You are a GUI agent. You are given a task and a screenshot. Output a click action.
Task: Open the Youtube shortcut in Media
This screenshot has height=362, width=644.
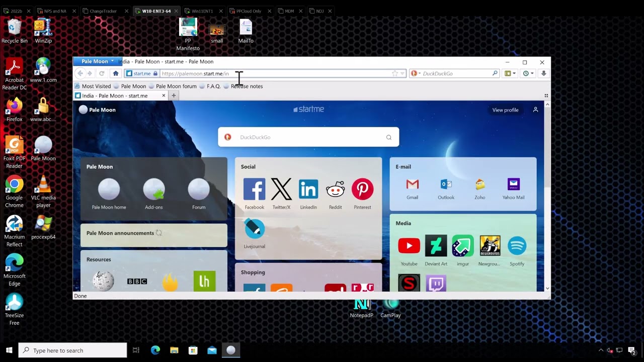tap(409, 250)
